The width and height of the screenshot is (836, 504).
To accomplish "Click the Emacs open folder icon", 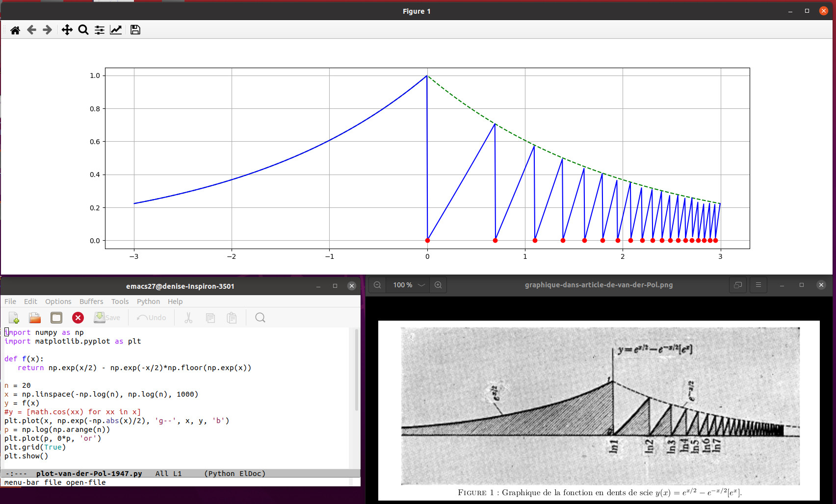I will [x=35, y=318].
